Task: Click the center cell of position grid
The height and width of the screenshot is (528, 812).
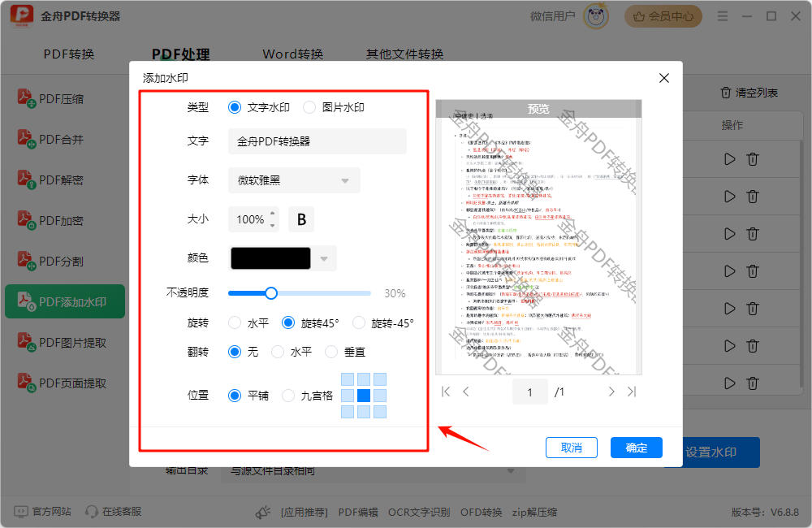Action: (364, 396)
